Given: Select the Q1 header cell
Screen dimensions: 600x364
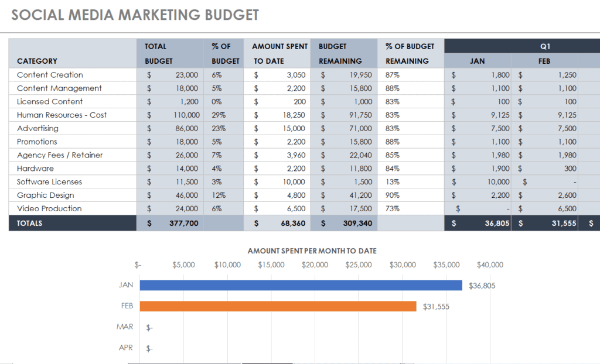Looking at the screenshot, I should (522, 46).
